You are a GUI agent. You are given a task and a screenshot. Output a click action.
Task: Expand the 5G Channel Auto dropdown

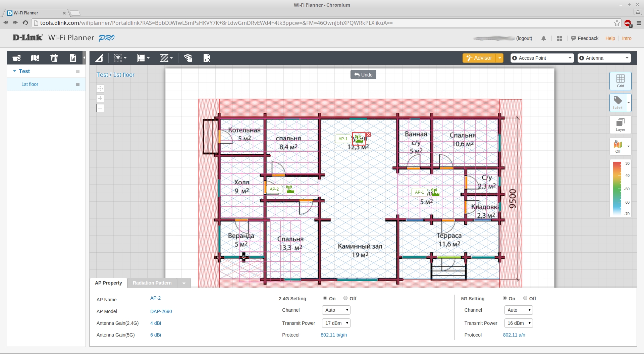(519, 310)
